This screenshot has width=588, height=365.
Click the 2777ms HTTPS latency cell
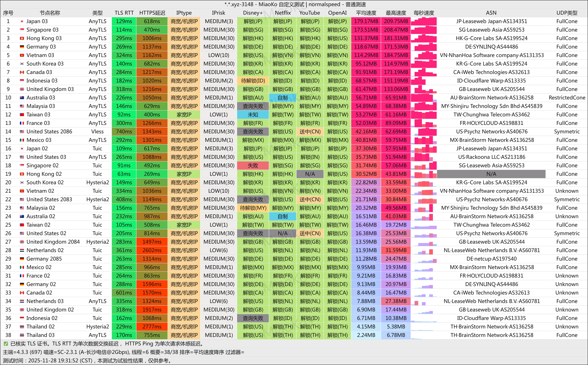click(152, 327)
